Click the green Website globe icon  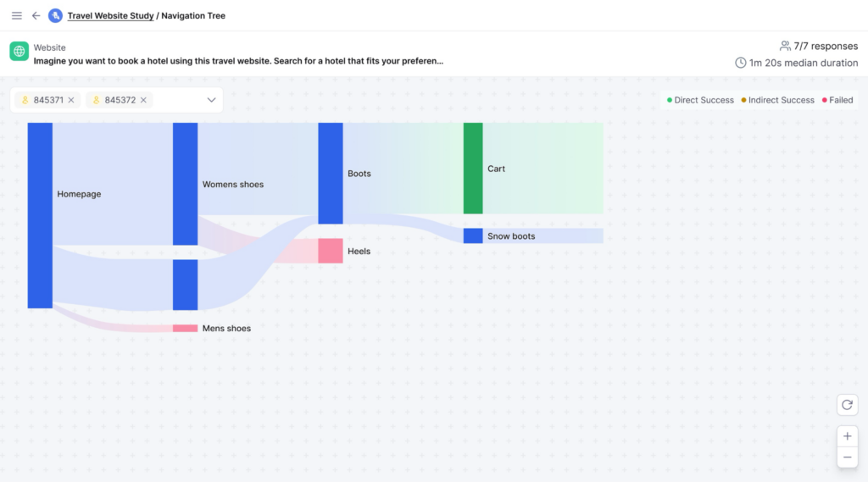click(x=19, y=52)
